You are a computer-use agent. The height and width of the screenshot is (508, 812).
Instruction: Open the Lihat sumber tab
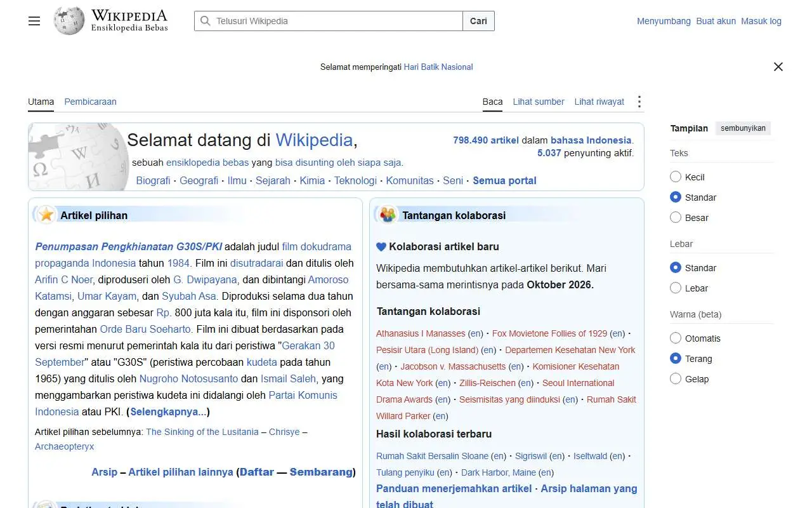pyautogui.click(x=539, y=102)
